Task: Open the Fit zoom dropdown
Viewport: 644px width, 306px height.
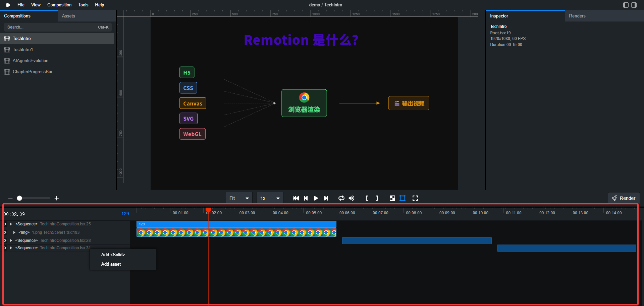Action: point(239,198)
